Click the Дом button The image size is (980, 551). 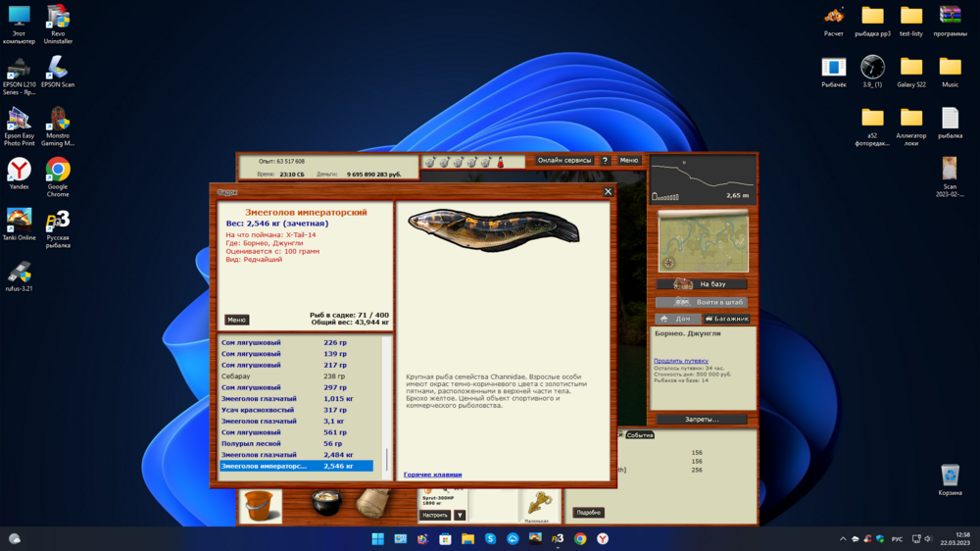677,319
